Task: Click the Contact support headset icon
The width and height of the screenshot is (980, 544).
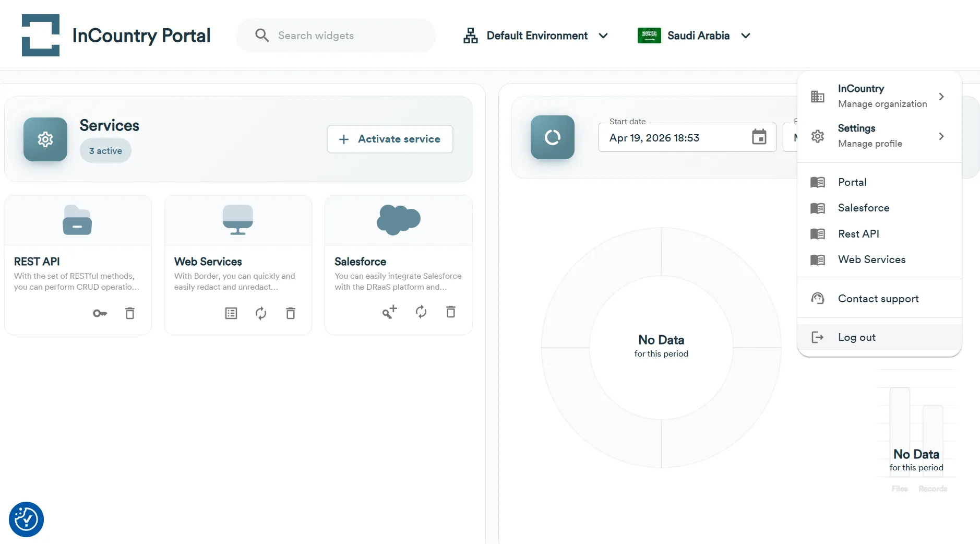Action: click(818, 299)
